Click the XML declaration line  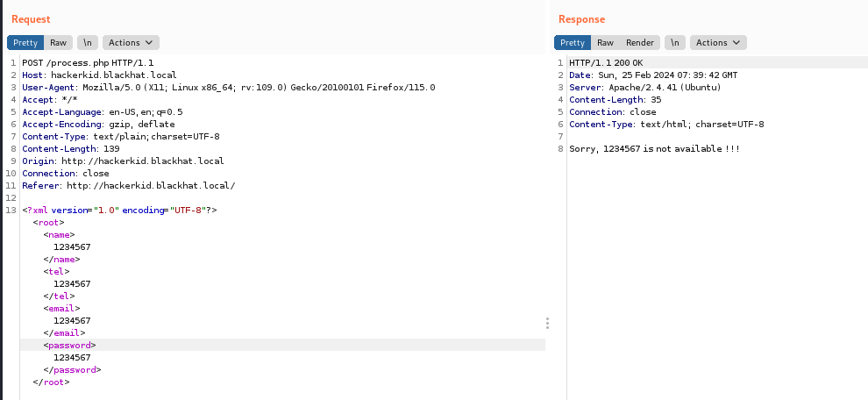point(119,210)
